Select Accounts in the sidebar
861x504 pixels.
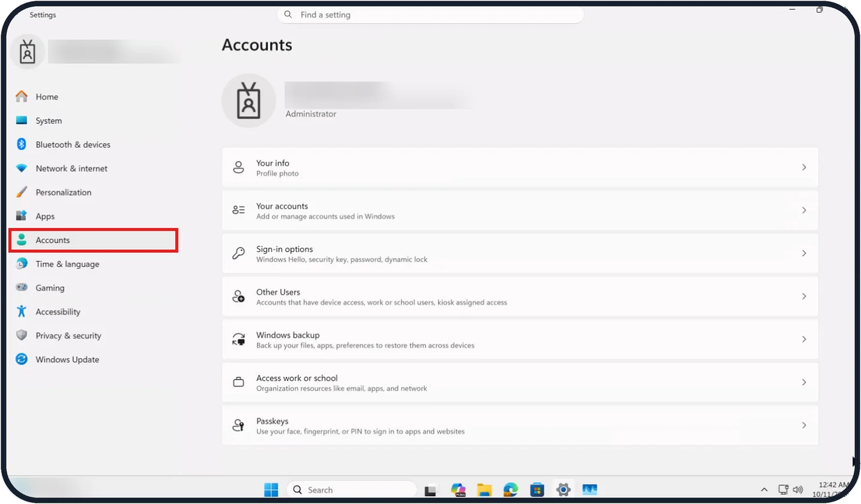click(x=93, y=240)
